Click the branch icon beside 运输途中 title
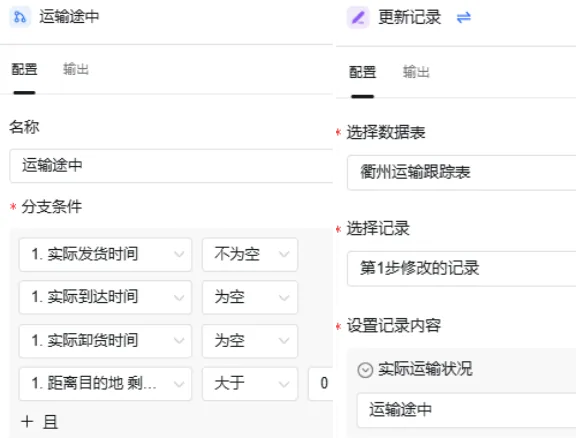 pos(20,17)
